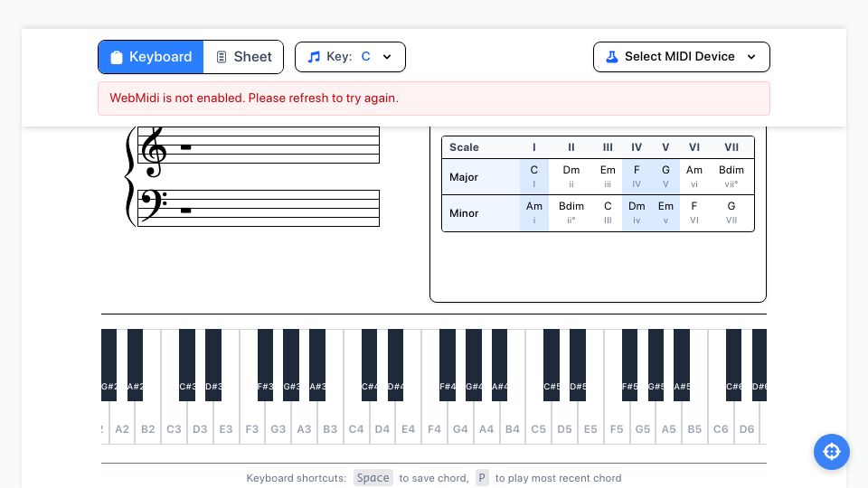Play the C#5 black piano key

(x=552, y=365)
